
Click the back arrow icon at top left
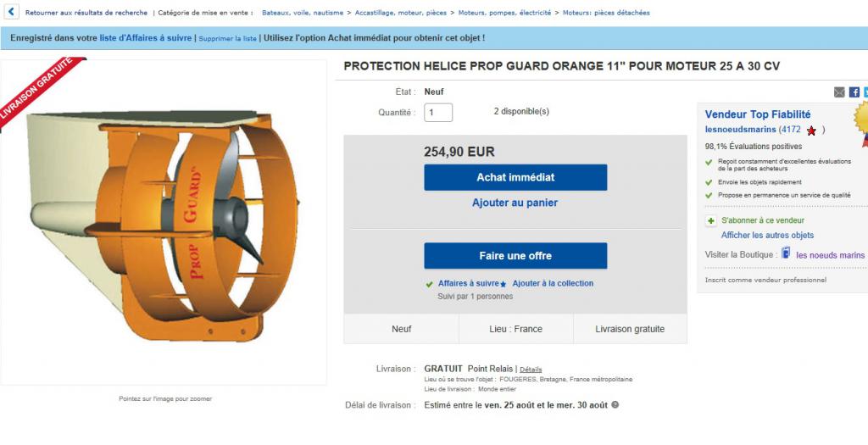[11, 12]
